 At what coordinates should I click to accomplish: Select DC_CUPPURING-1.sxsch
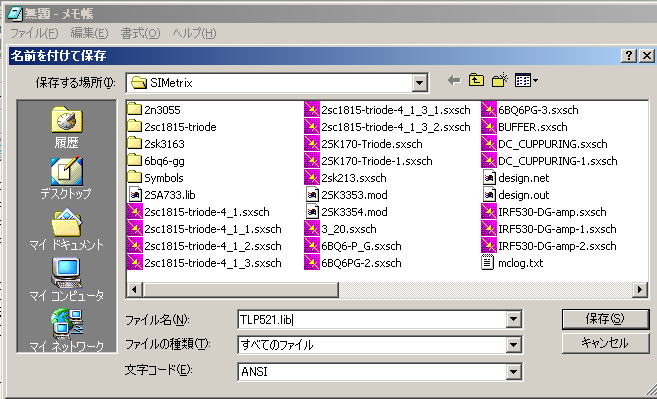click(549, 161)
